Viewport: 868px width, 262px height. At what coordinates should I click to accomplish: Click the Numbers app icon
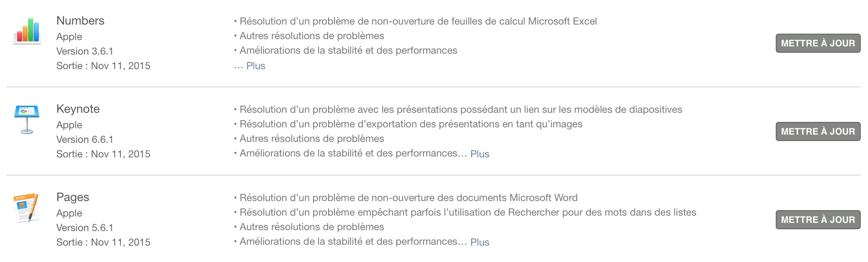[x=27, y=30]
